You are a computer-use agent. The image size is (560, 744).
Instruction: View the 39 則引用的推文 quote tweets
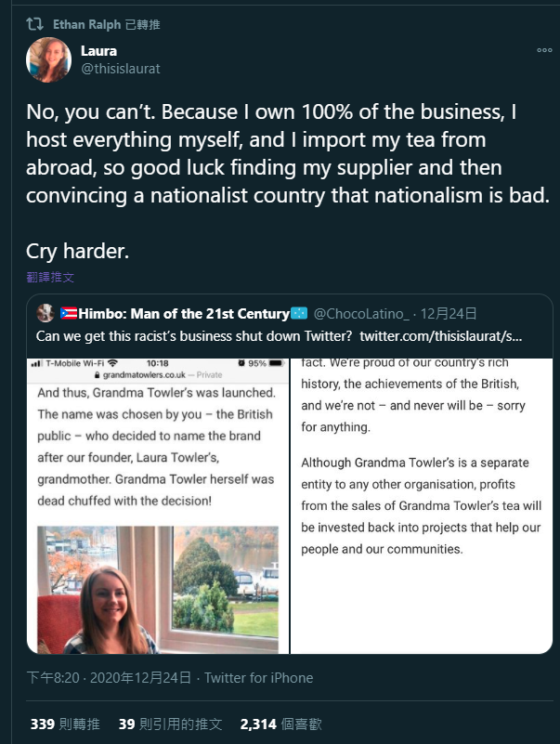pos(170,724)
